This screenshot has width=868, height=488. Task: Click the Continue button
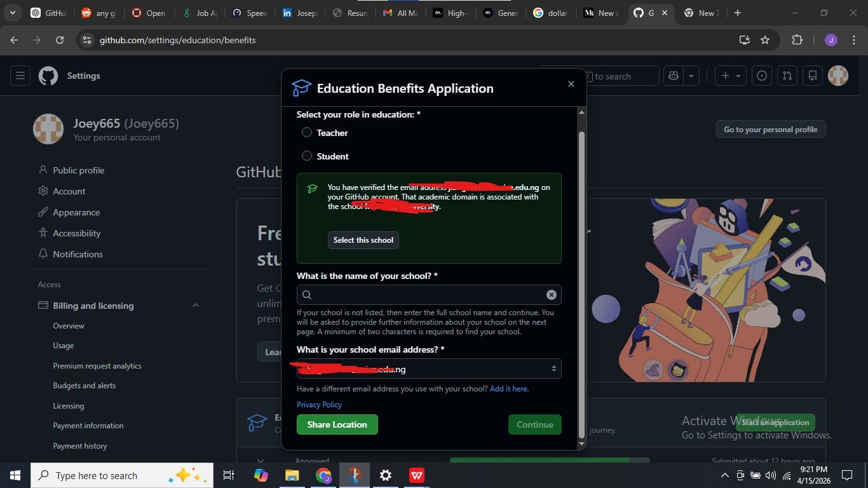535,424
